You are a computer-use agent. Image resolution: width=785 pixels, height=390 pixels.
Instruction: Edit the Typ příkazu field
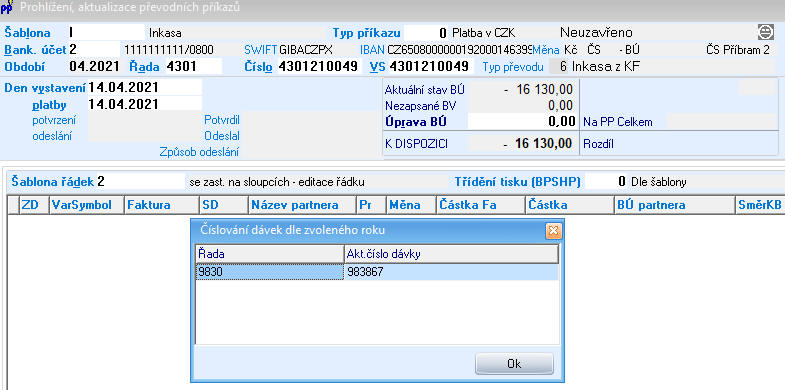tap(426, 33)
